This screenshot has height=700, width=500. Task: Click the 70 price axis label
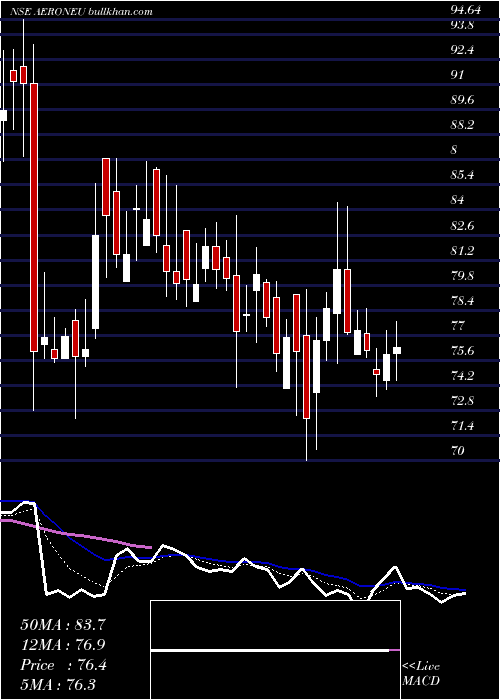pyautogui.click(x=457, y=451)
